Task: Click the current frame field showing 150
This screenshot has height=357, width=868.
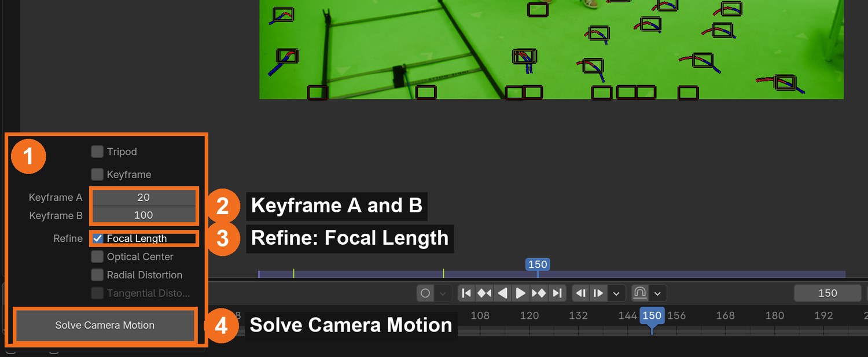Action: pyautogui.click(x=827, y=293)
